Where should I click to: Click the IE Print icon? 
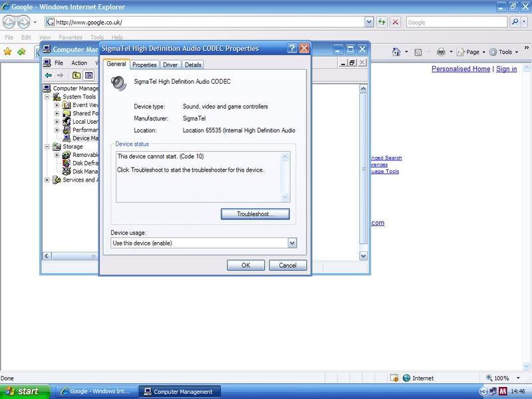[x=441, y=52]
